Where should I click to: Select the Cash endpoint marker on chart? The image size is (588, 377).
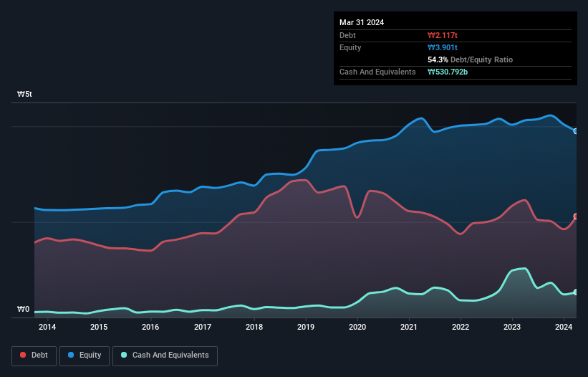(x=576, y=292)
